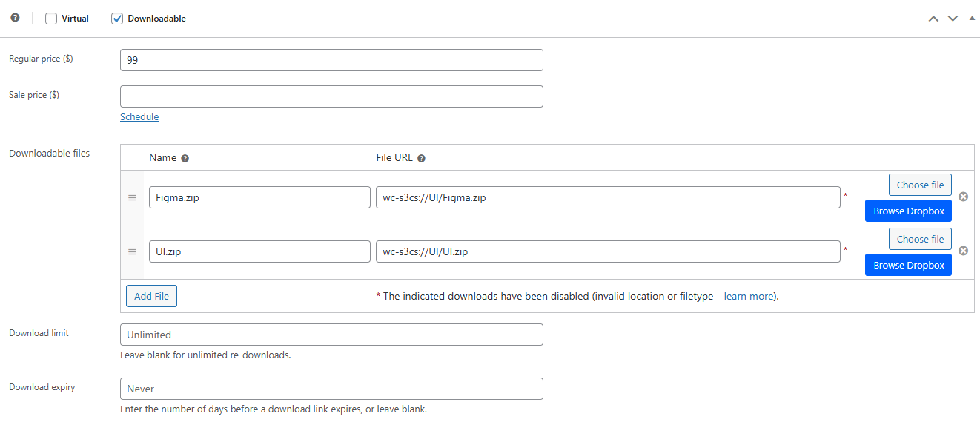The height and width of the screenshot is (428, 980).
Task: Delete the UI.zip download row
Action: 963,251
